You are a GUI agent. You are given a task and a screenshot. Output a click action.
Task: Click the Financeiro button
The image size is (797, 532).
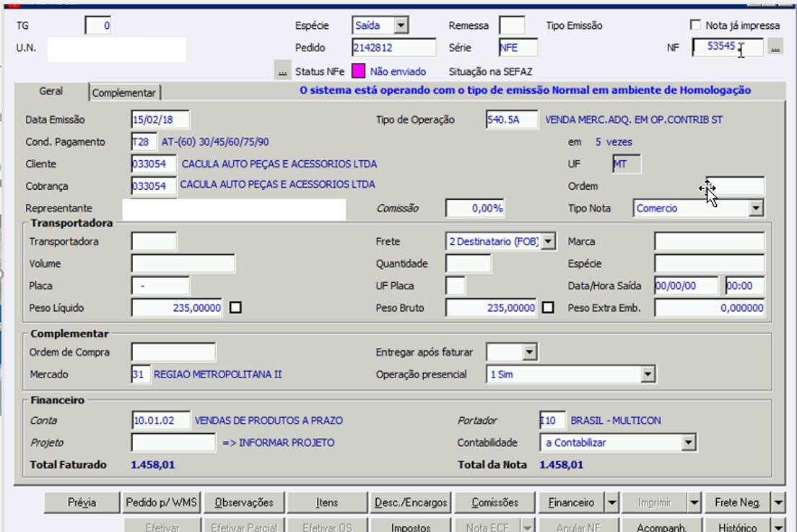571,502
